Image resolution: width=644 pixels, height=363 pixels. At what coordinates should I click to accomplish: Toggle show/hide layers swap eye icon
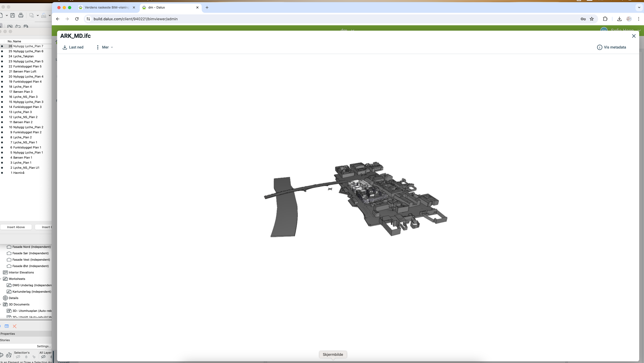[x=1, y=355]
